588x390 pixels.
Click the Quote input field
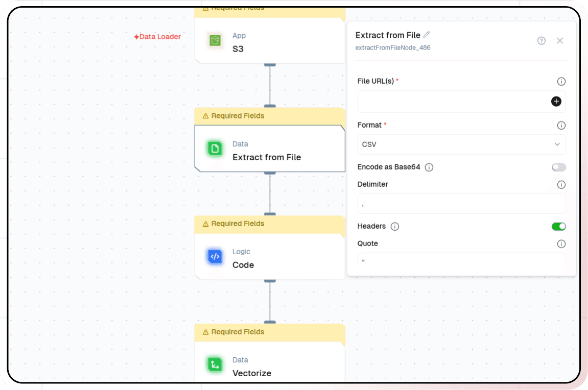[x=461, y=261]
